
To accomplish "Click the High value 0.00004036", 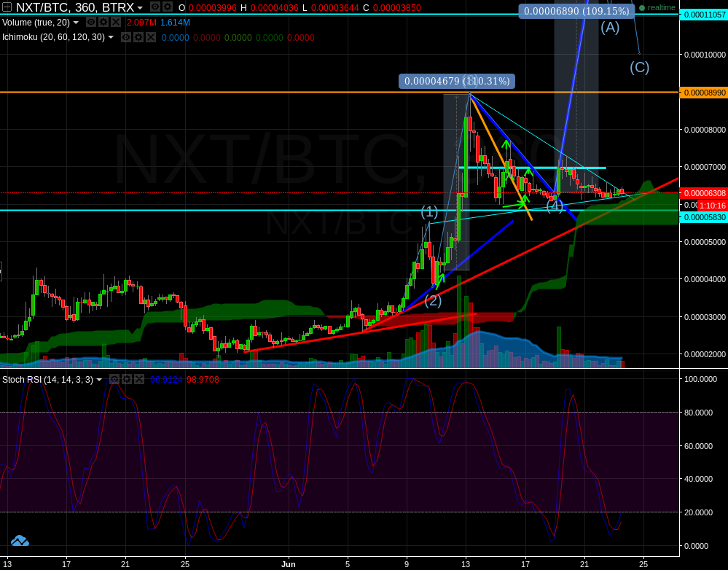I will point(275,8).
